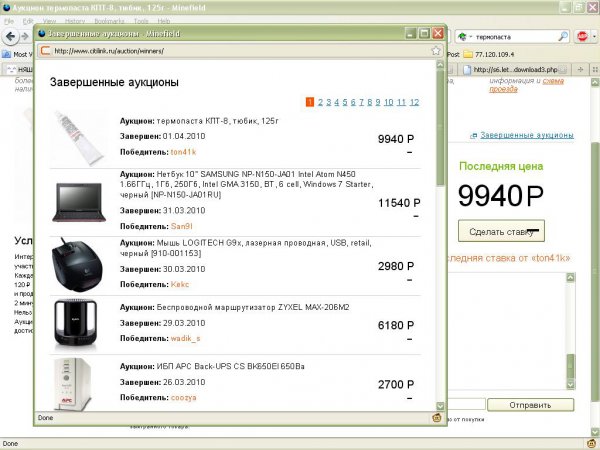Click the 'Завершенные аукционы' popup heading

[x=114, y=82]
